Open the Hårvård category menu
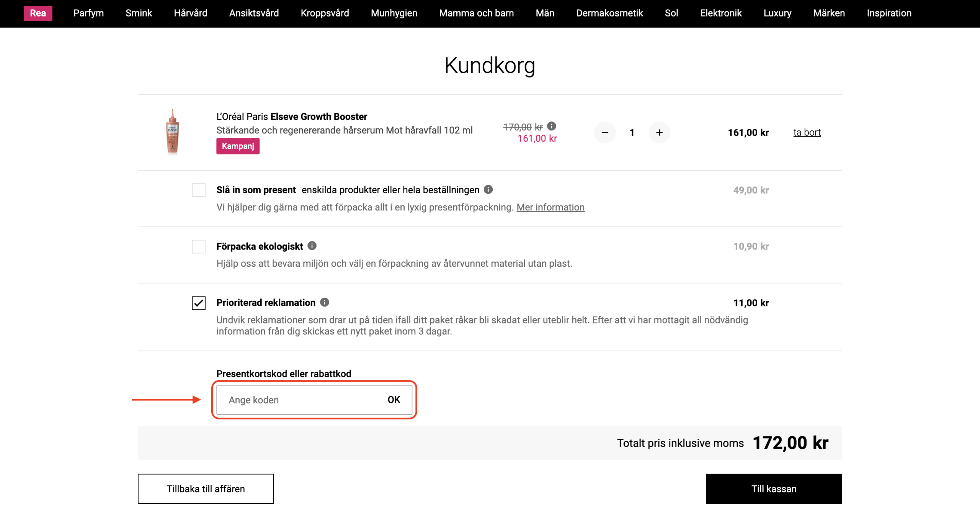This screenshot has width=980, height=528. tap(191, 13)
